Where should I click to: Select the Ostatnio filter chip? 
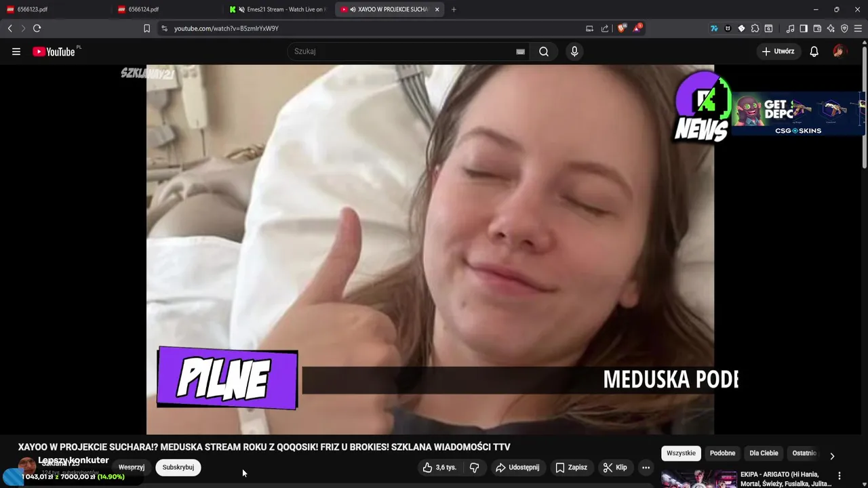coord(804,453)
